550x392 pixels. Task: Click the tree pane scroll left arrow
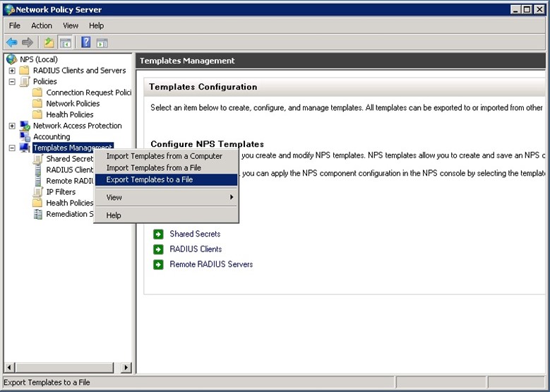(9, 368)
